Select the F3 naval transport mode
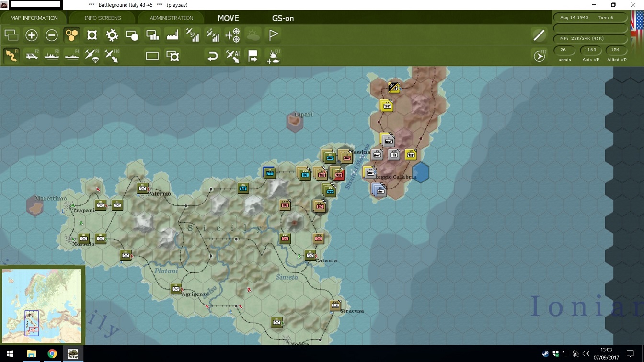The height and width of the screenshot is (362, 644). click(x=52, y=56)
